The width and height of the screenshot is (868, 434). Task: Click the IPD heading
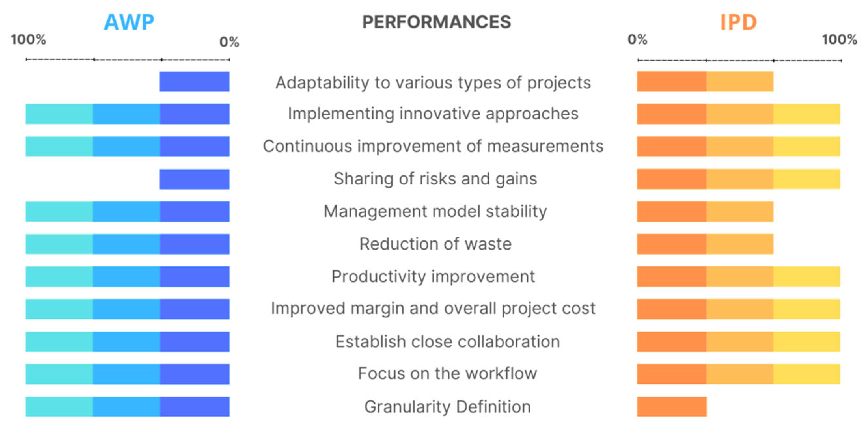coord(738,22)
